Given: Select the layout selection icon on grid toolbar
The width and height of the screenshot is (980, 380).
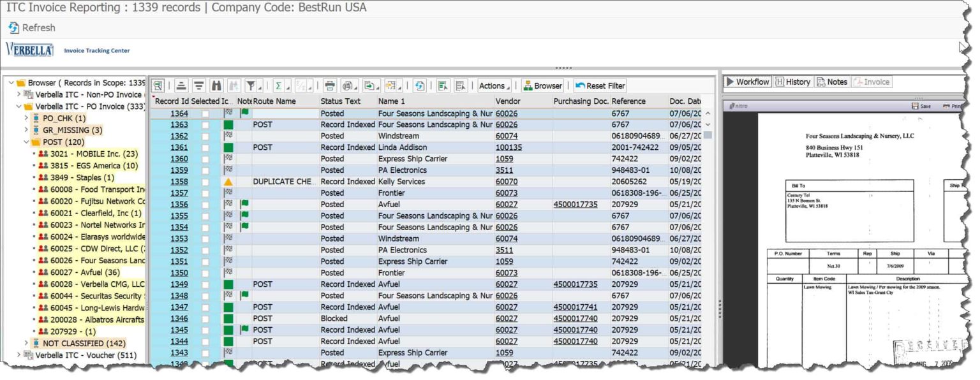Looking at the screenshot, I should click(x=158, y=85).
